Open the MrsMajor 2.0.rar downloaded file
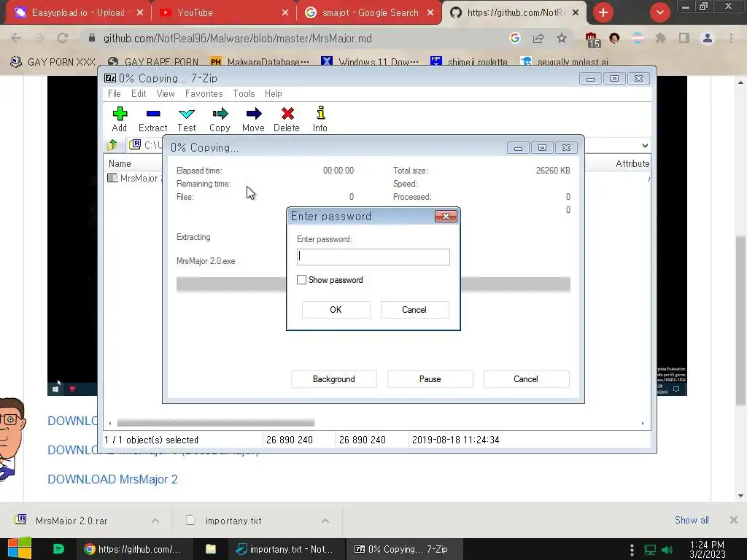Viewport: 747px width, 560px height. [71, 521]
